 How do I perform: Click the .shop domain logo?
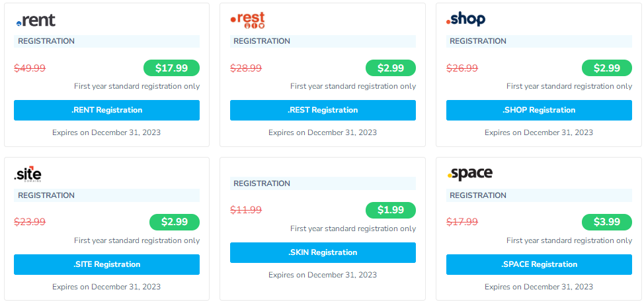(466, 20)
